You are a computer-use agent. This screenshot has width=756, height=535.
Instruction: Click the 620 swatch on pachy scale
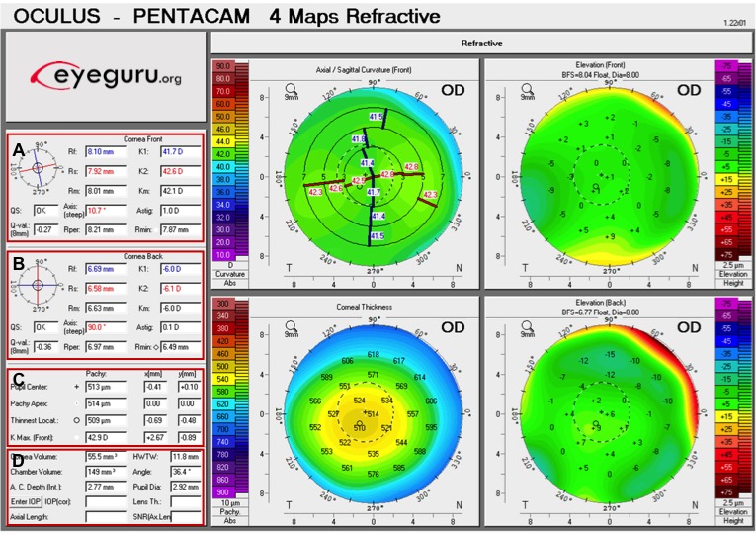223,404
